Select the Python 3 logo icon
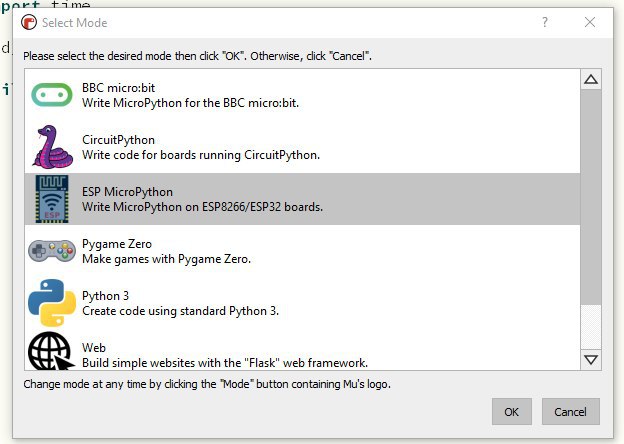 (x=51, y=303)
